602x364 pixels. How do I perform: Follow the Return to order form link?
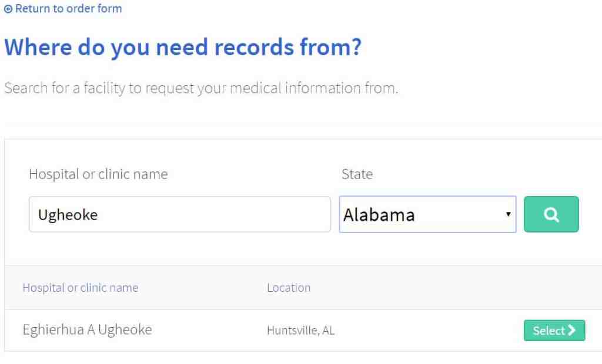coord(68,9)
